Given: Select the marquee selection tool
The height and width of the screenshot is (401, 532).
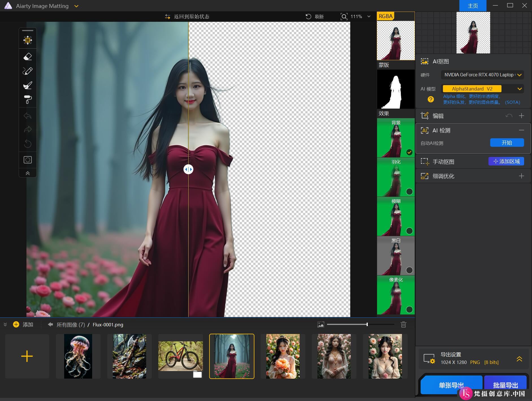Looking at the screenshot, I should pyautogui.click(x=28, y=160).
